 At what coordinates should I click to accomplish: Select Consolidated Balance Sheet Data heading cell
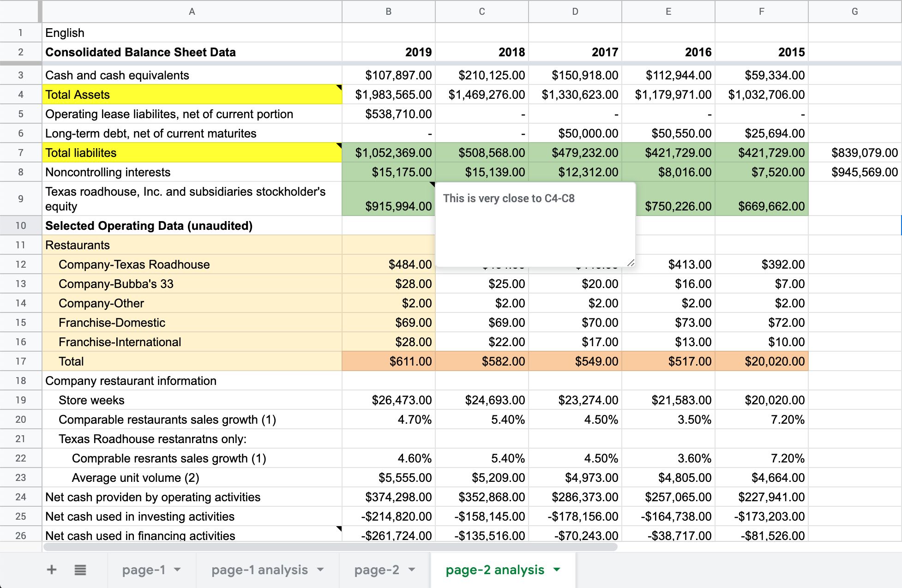coord(192,52)
